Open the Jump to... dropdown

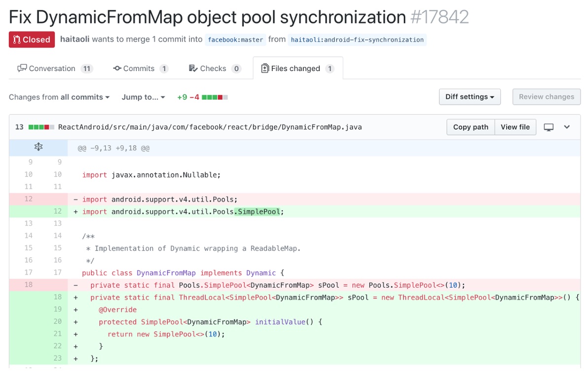143,97
